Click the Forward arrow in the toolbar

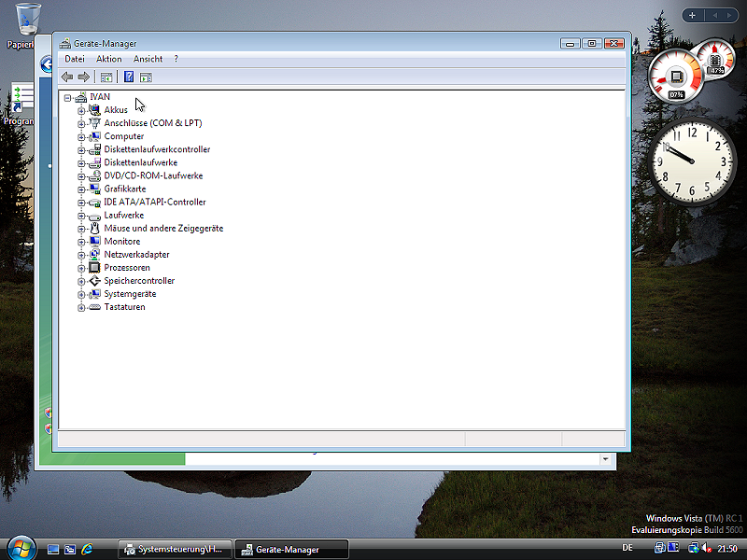(x=84, y=77)
